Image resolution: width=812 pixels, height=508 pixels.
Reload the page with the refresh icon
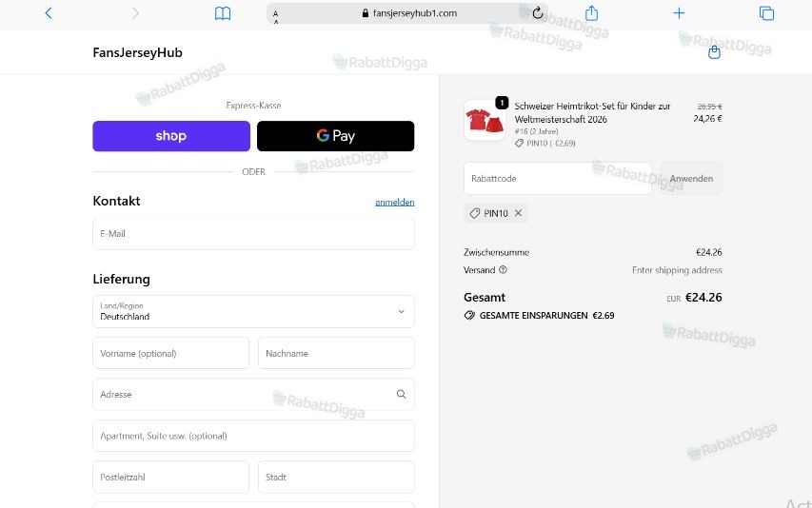[538, 13]
